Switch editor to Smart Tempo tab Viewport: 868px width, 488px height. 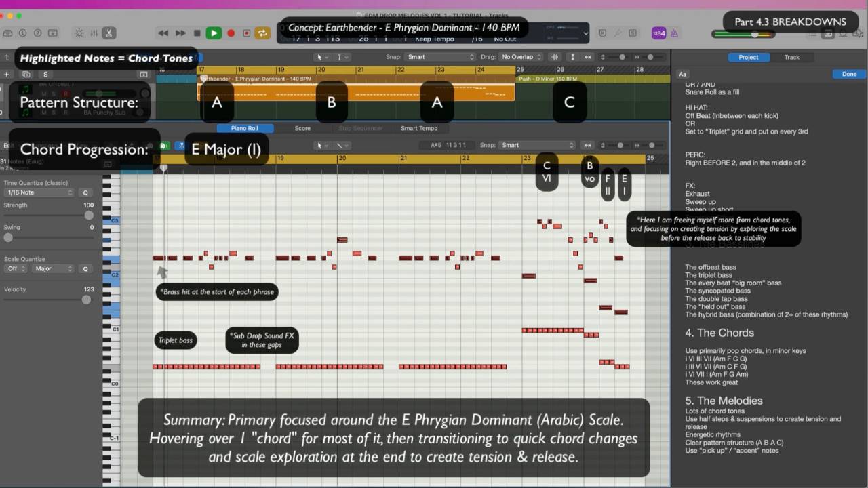coord(419,128)
